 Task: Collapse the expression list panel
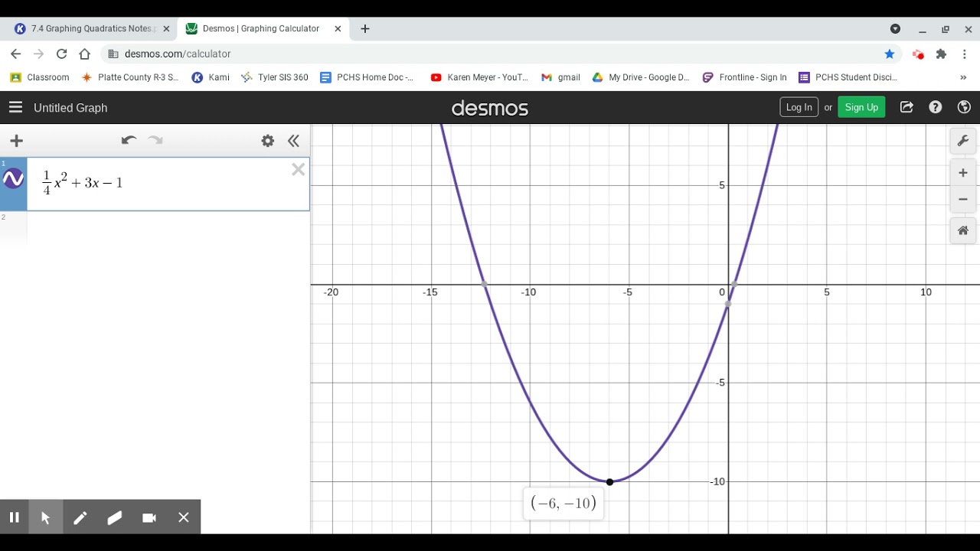coord(293,141)
